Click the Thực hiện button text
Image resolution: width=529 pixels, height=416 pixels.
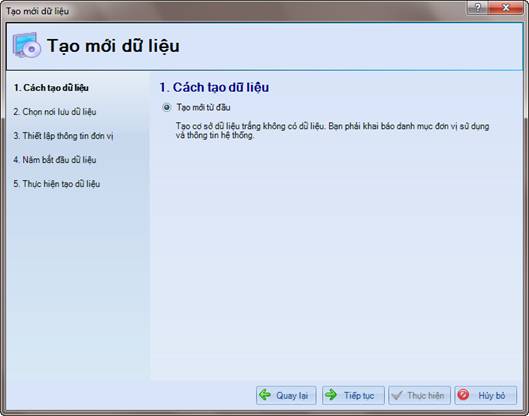(x=425, y=395)
